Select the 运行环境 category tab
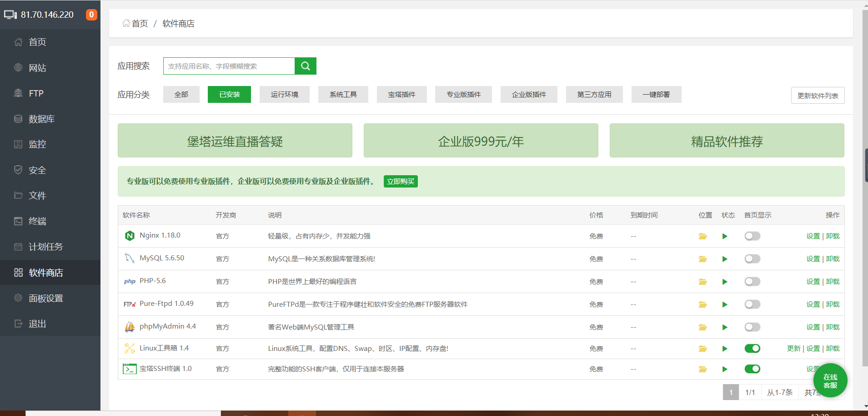This screenshot has width=868, height=416. (285, 94)
